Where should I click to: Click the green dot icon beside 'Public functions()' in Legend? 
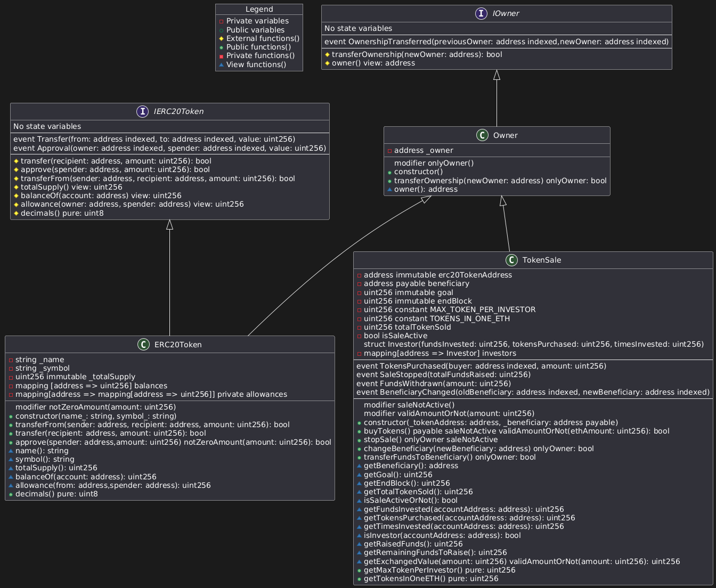[x=221, y=47]
